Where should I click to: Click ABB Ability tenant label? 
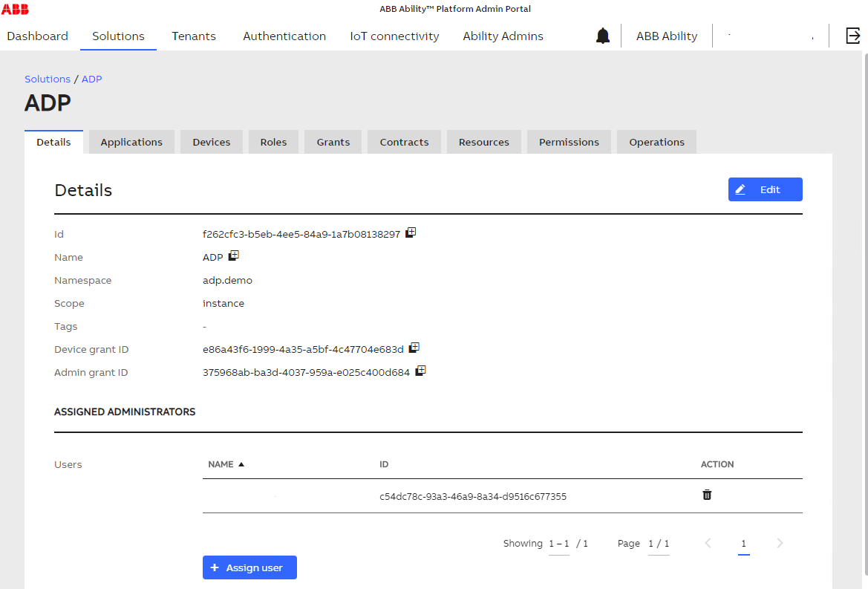[x=667, y=36]
